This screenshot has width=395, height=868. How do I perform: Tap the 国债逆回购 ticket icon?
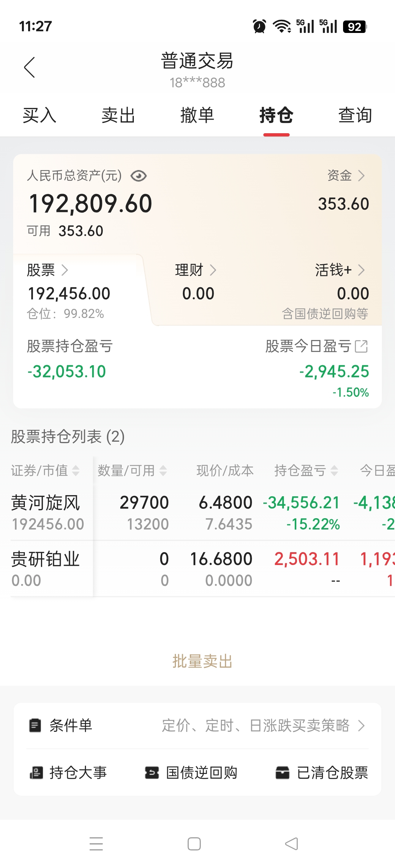(x=152, y=772)
